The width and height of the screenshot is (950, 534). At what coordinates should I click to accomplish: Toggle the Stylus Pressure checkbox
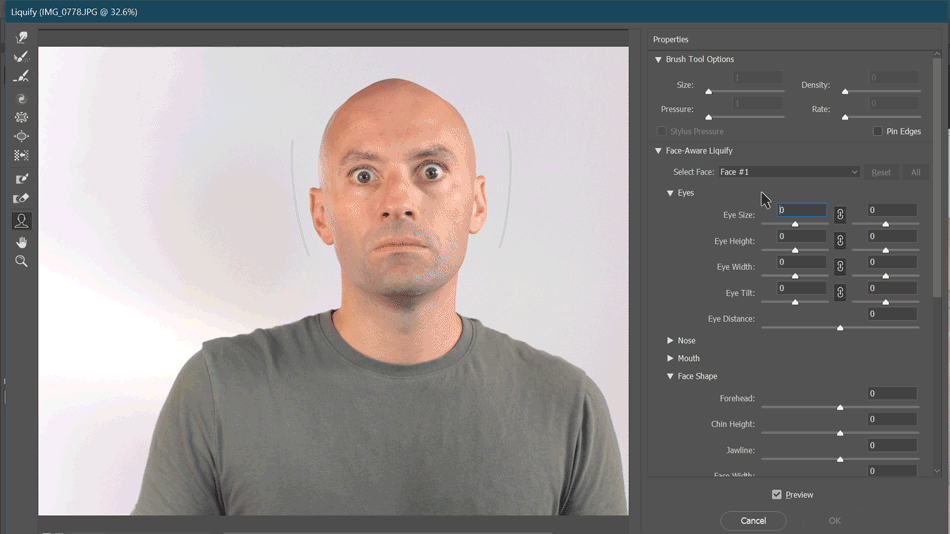(x=662, y=131)
